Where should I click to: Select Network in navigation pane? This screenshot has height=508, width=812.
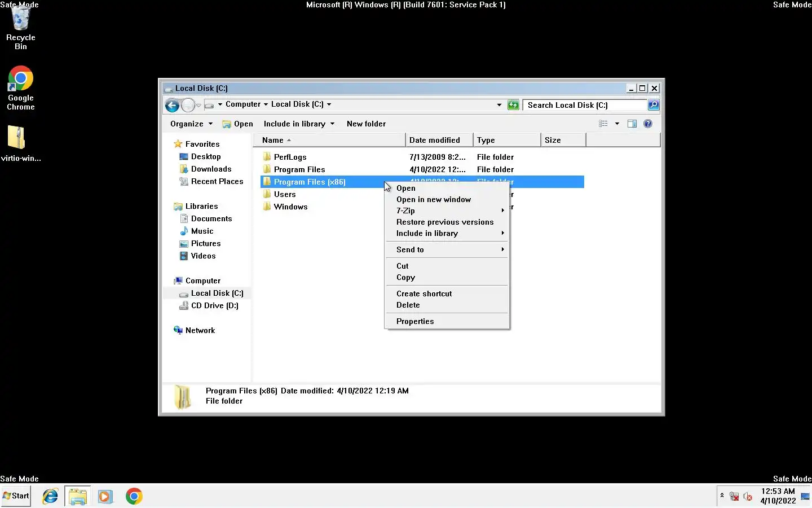point(200,330)
